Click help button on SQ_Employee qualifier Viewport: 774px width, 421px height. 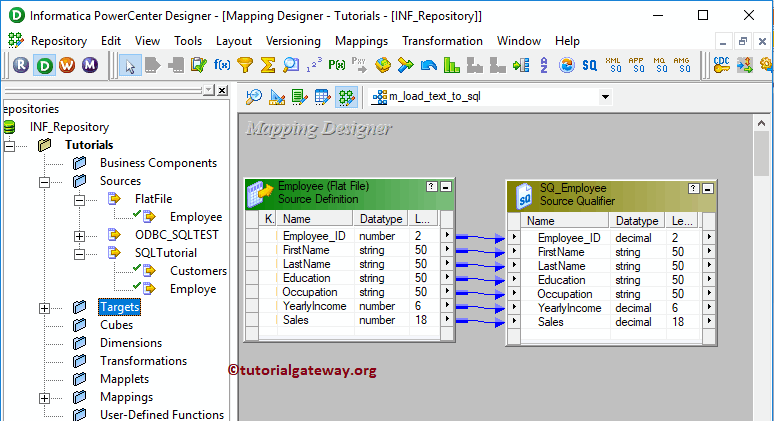pos(694,189)
